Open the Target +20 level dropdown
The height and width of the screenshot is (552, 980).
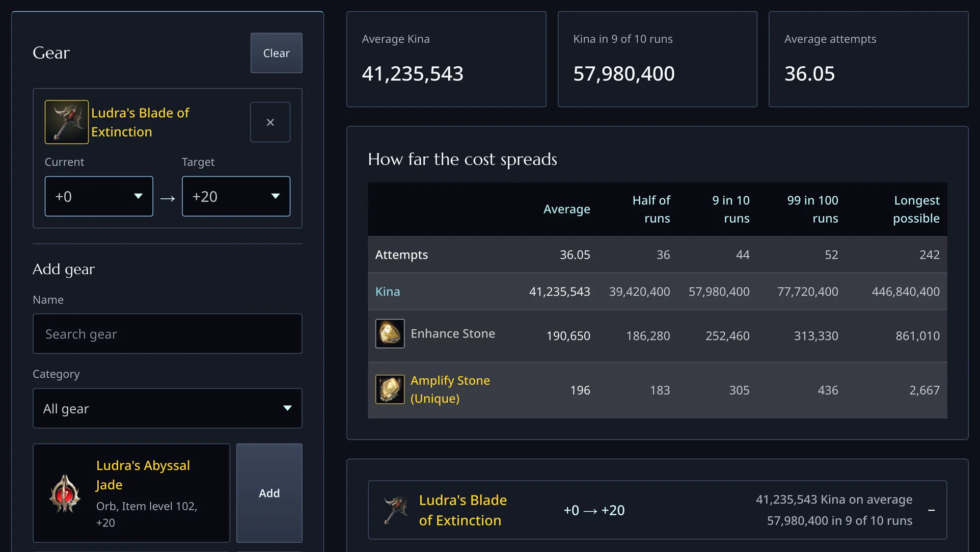236,196
